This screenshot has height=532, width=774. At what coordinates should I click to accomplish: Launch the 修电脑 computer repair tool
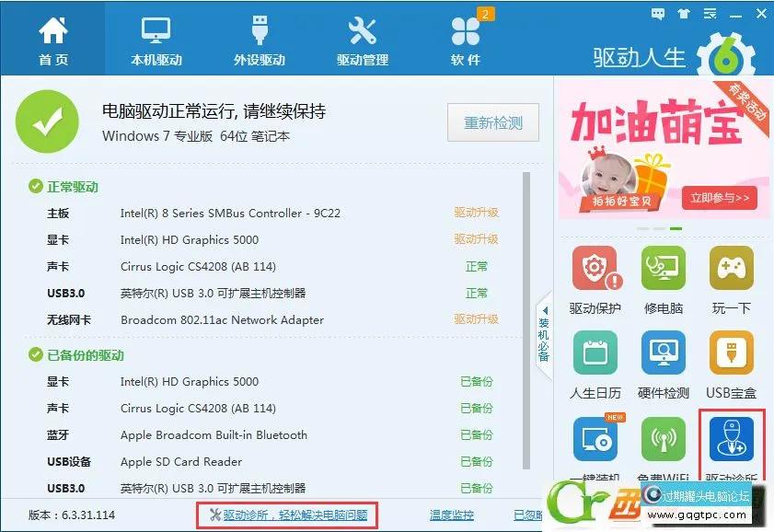coord(664,270)
